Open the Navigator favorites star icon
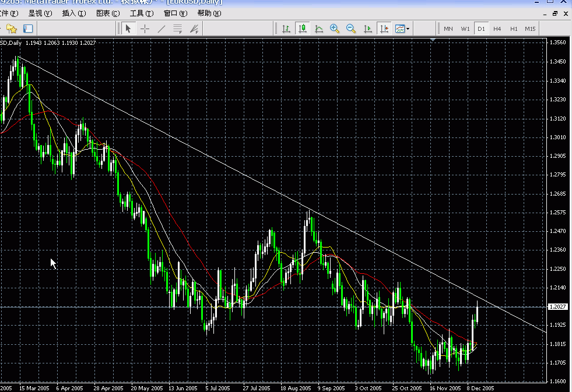Image resolution: width=572 pixels, height=392 pixels. tap(11, 29)
